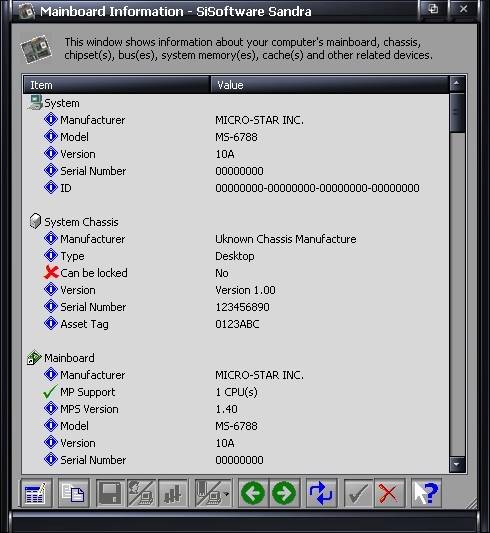This screenshot has height=533, width=490.
Task: Refresh using blue arrows icon
Action: click(321, 493)
